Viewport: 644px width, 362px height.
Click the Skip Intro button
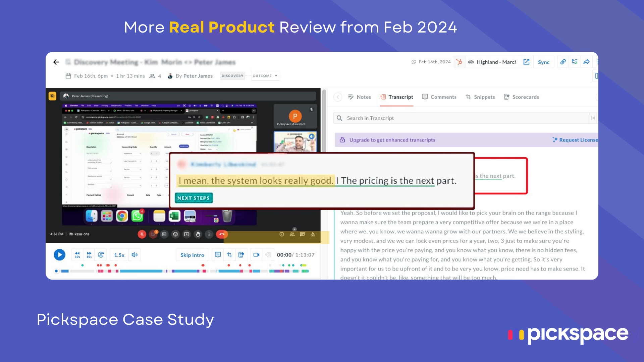click(x=192, y=255)
